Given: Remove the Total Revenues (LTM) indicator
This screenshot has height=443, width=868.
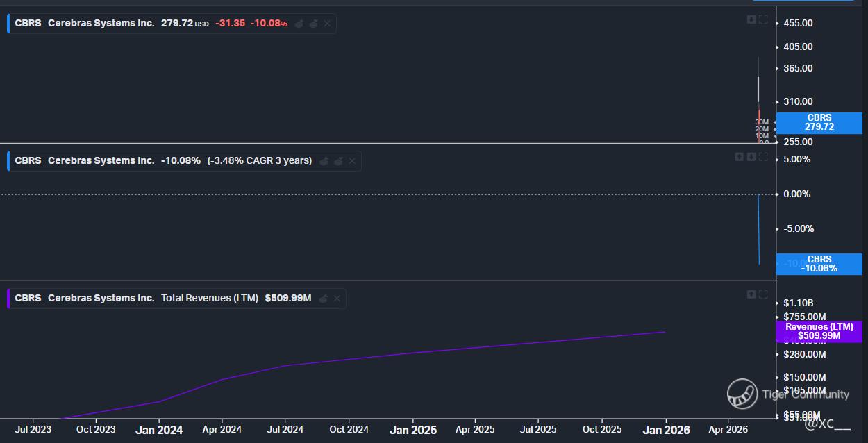Looking at the screenshot, I should tap(337, 299).
